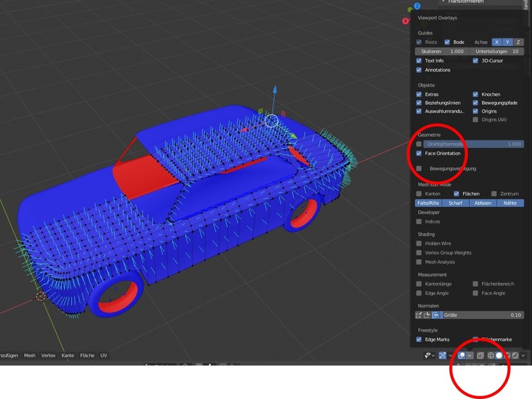Toggle the Raste grid checkbox

click(419, 42)
